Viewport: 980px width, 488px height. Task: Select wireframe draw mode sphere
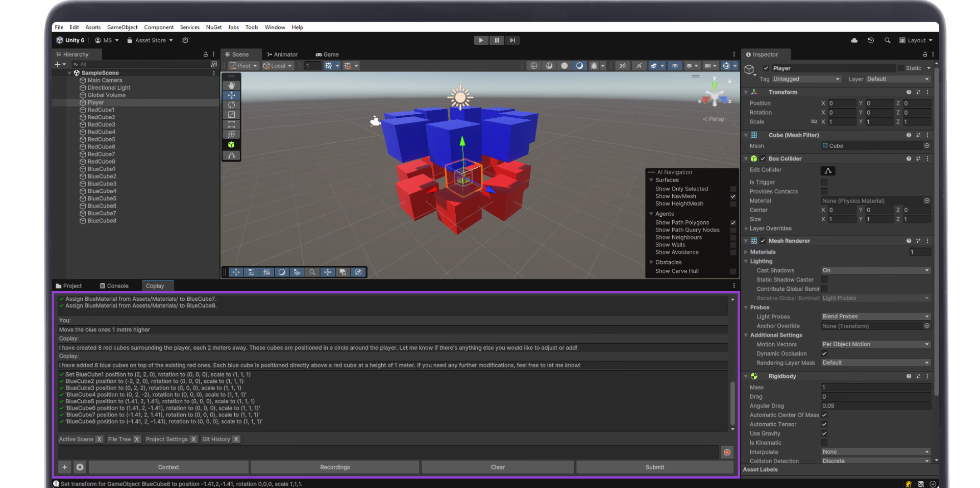pyautogui.click(x=534, y=66)
